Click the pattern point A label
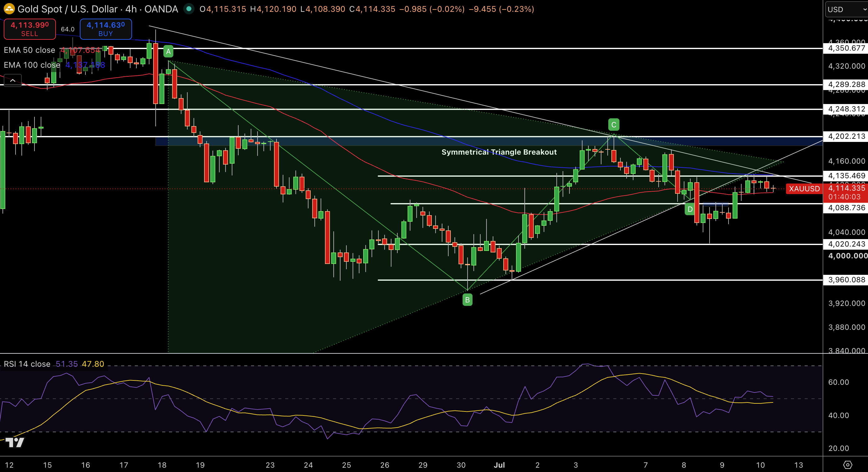 click(x=168, y=52)
